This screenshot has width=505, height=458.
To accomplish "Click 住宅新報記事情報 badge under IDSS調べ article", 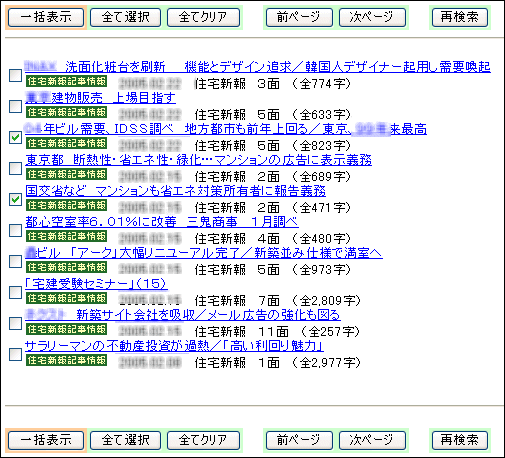I will 66,143.
